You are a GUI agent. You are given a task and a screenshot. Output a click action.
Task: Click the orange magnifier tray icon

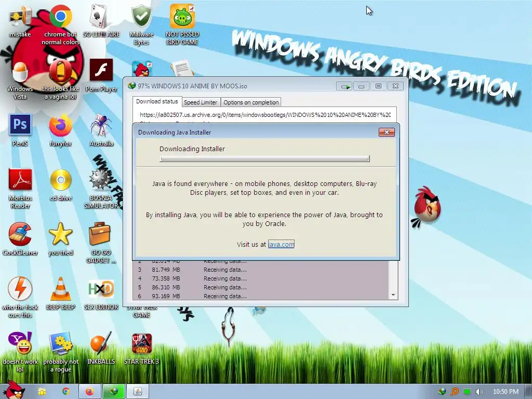tap(454, 392)
